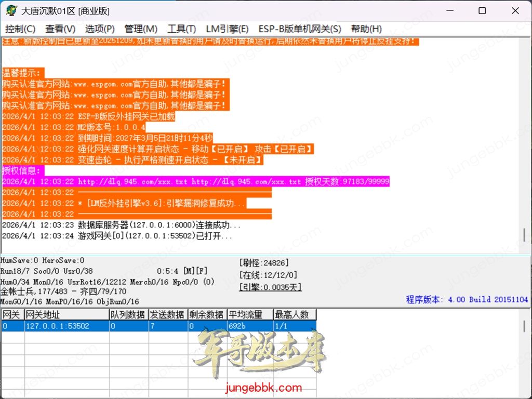This screenshot has height=399, width=532.
Task: Click the log panel scrollbar thumb
Action: tap(524, 234)
